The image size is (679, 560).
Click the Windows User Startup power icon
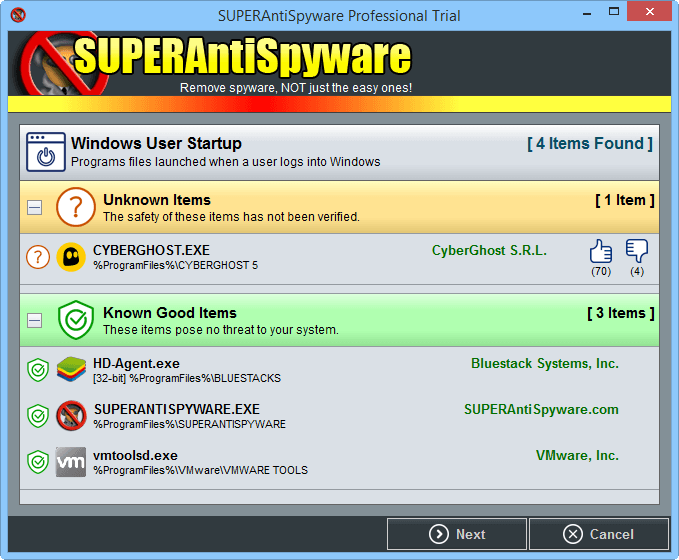[x=46, y=152]
